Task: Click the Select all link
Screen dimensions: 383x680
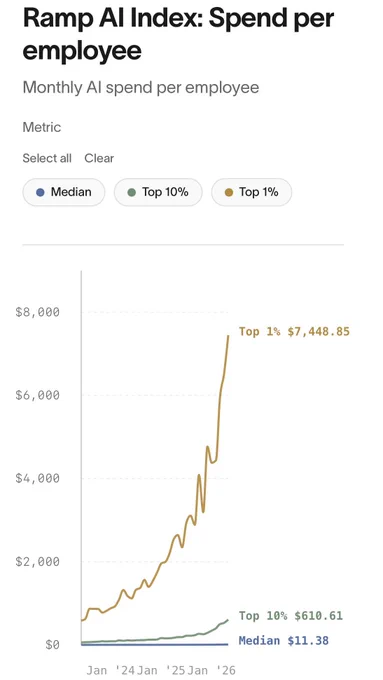Action: click(47, 158)
